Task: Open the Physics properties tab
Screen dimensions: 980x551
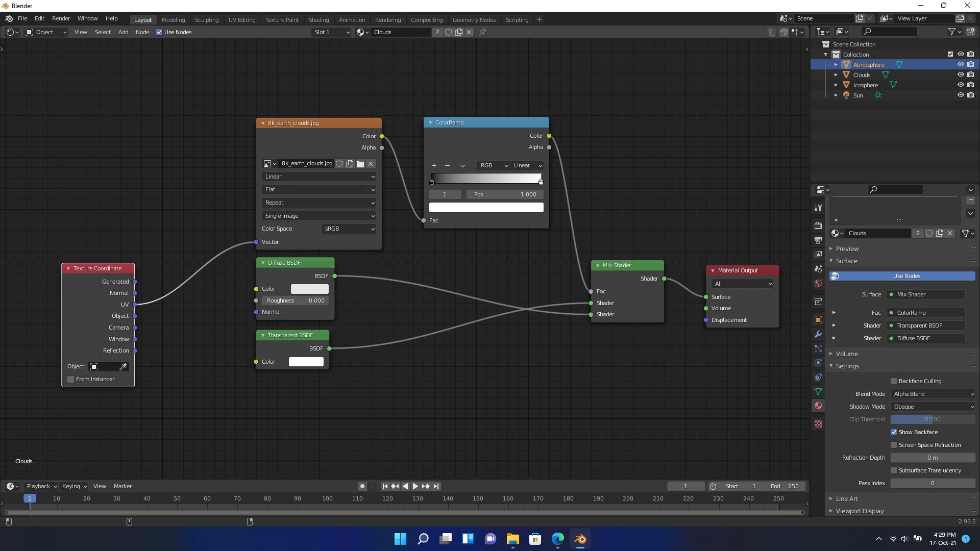Action: [x=818, y=363]
